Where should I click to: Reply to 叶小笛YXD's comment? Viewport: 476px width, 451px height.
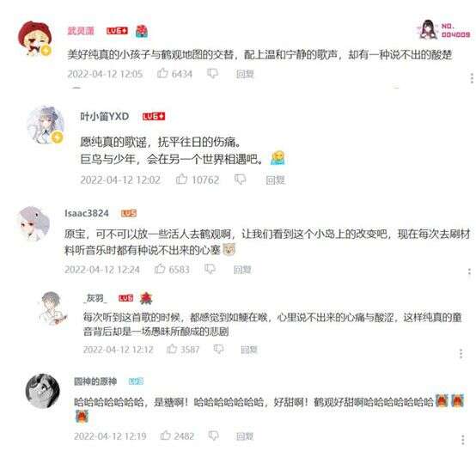(x=275, y=180)
